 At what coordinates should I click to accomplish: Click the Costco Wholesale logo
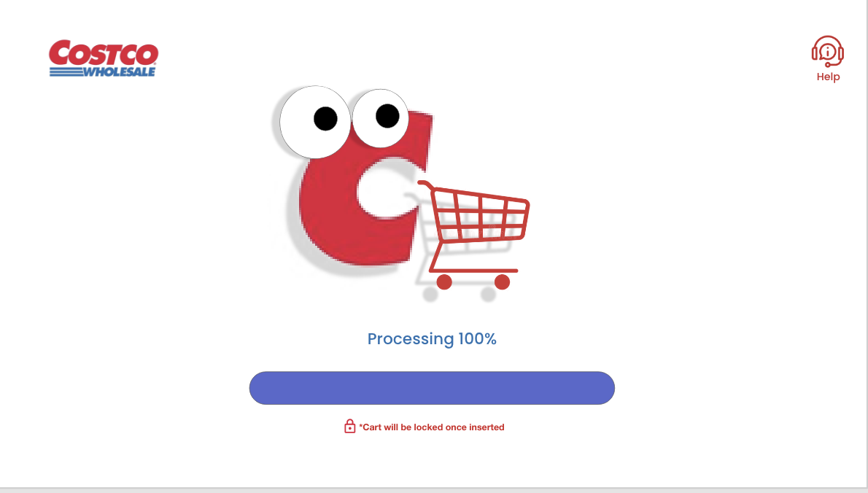tap(104, 58)
